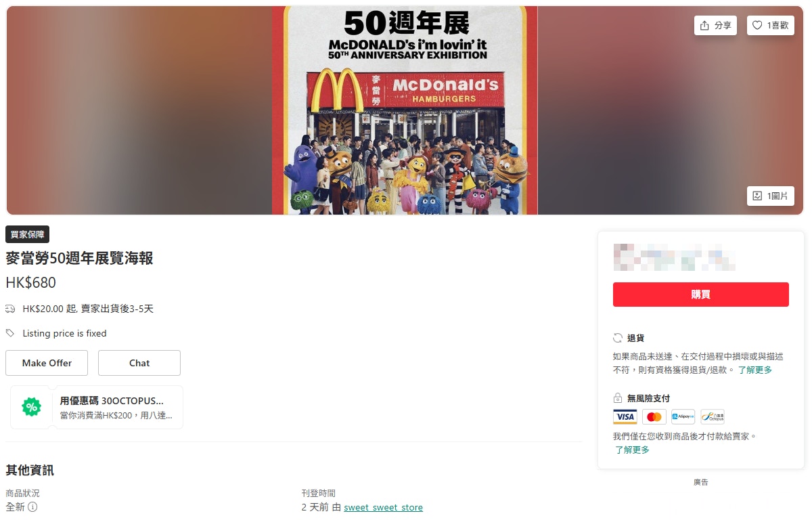Click the Mastercard payment icon
Image resolution: width=812 pixels, height=520 pixels.
pos(654,416)
